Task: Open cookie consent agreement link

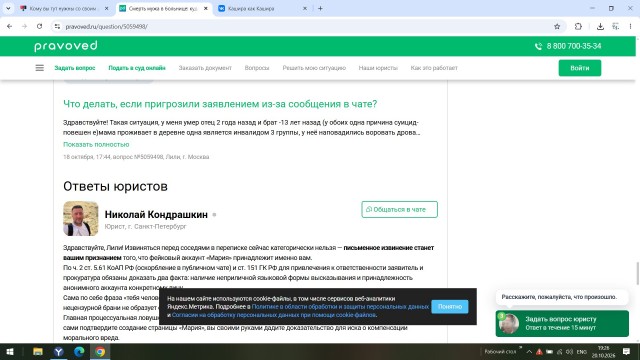Action: coord(273,315)
